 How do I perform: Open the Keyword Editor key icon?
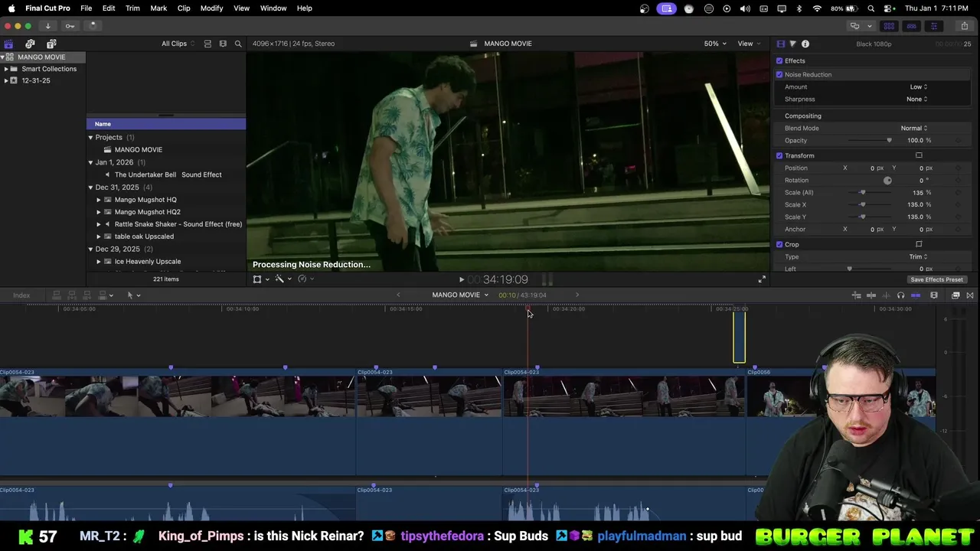pos(70,26)
